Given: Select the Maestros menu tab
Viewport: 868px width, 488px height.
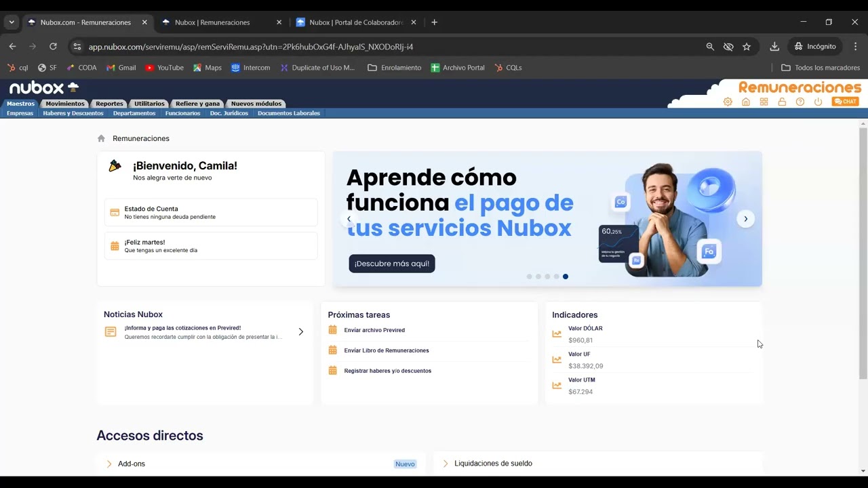Looking at the screenshot, I should [20, 104].
